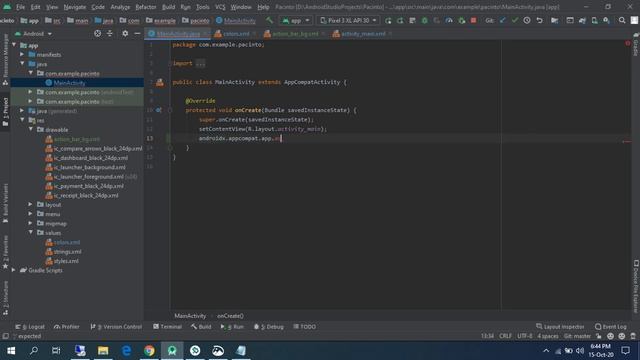
Task: Click the Android Studio taskbar icon
Action: click(172, 351)
